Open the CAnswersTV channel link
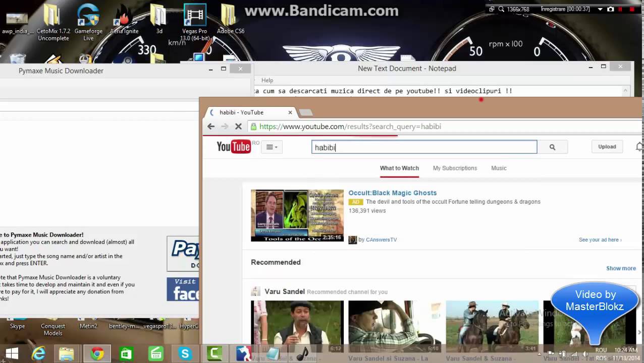 [381, 240]
